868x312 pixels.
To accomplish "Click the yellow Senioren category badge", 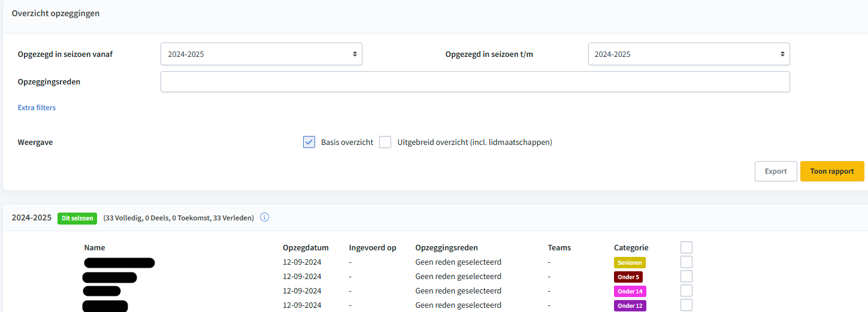I will tap(629, 262).
